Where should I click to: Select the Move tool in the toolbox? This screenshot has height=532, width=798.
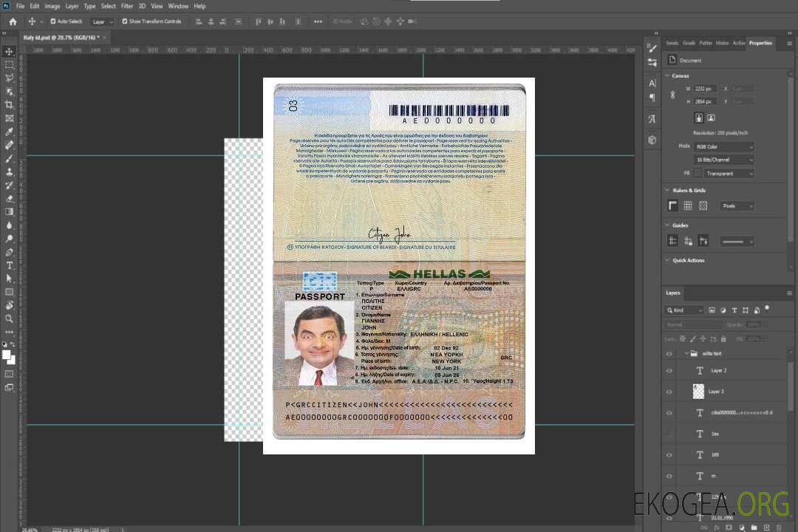point(9,52)
